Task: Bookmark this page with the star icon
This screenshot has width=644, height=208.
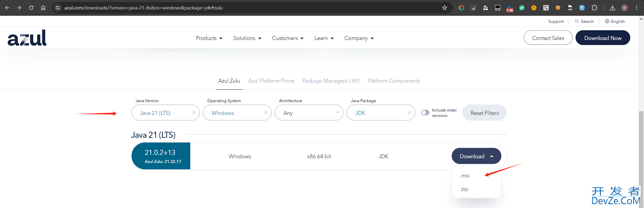Action: (x=444, y=8)
